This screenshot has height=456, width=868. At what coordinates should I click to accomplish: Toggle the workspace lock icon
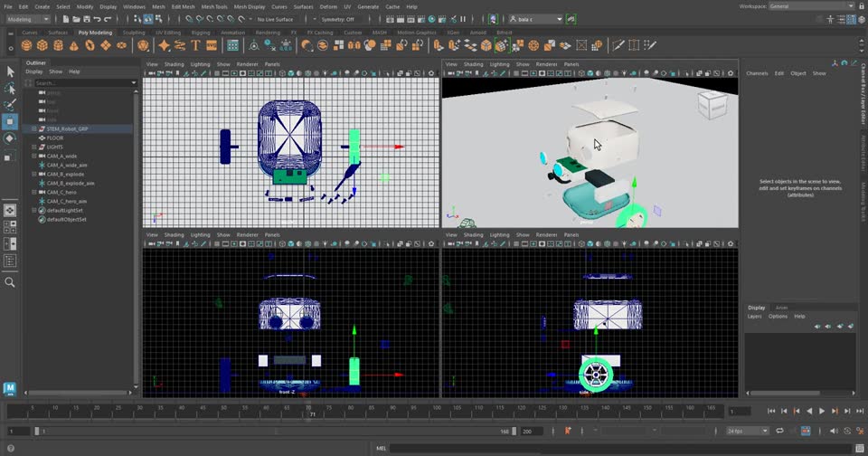862,6
